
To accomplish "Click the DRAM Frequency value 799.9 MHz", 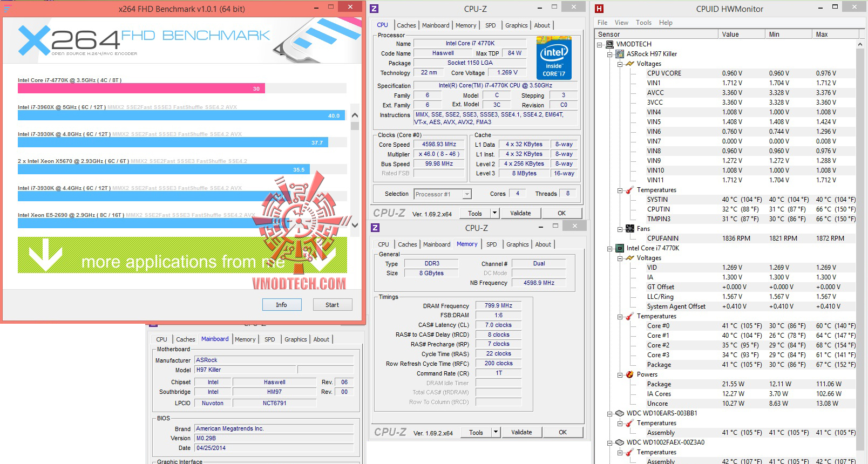I will click(498, 305).
